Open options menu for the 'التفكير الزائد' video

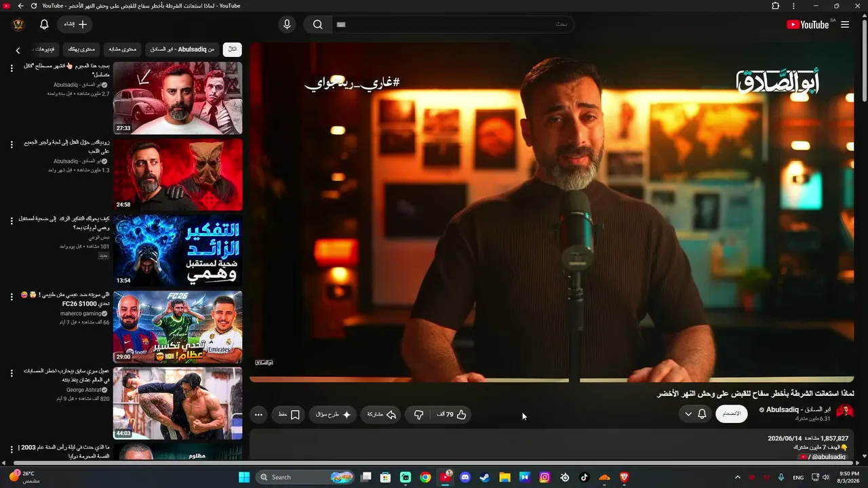pos(12,220)
